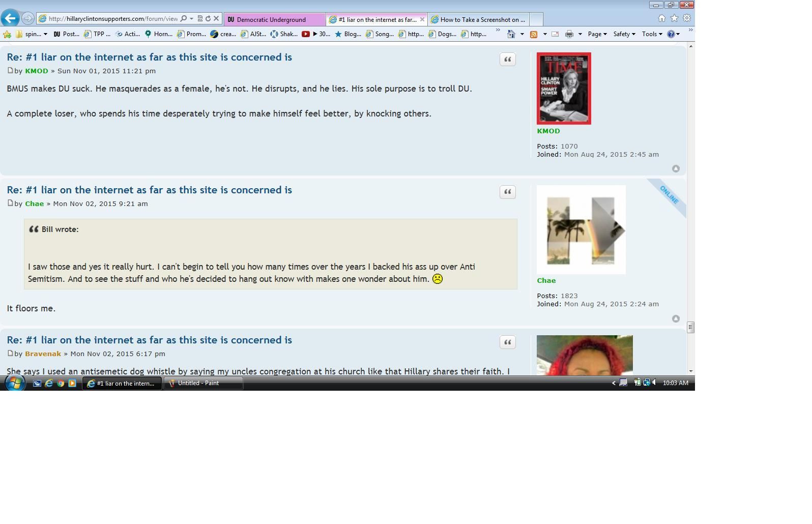Click KMOD's TIME magazine avatar image
The height and width of the screenshot is (524, 812).
tap(564, 89)
